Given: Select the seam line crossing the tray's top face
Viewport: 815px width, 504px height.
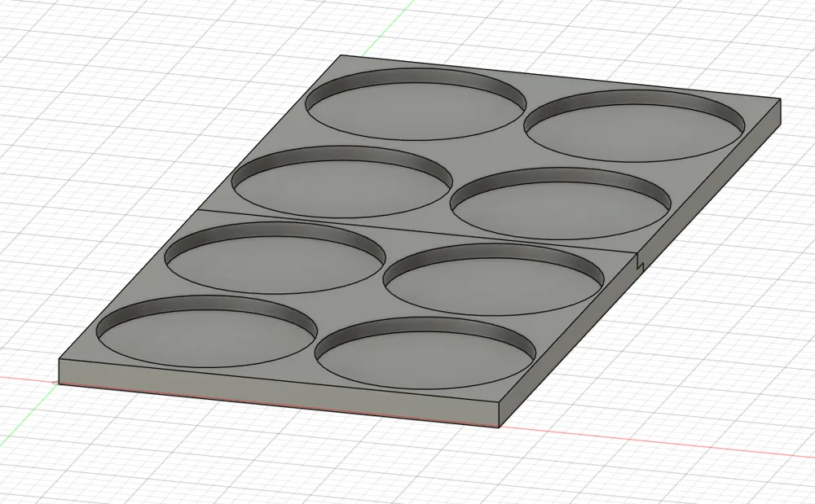Looking at the screenshot, I should tap(417, 231).
